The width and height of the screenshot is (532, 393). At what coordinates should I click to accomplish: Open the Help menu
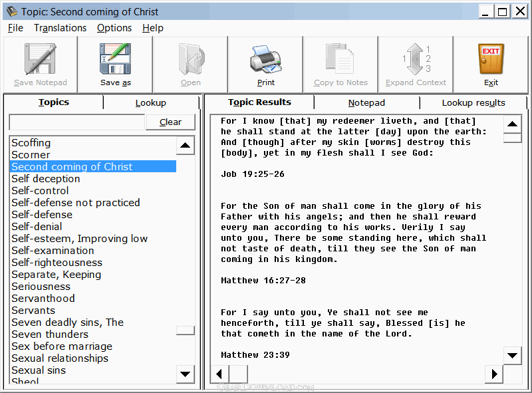pos(153,28)
